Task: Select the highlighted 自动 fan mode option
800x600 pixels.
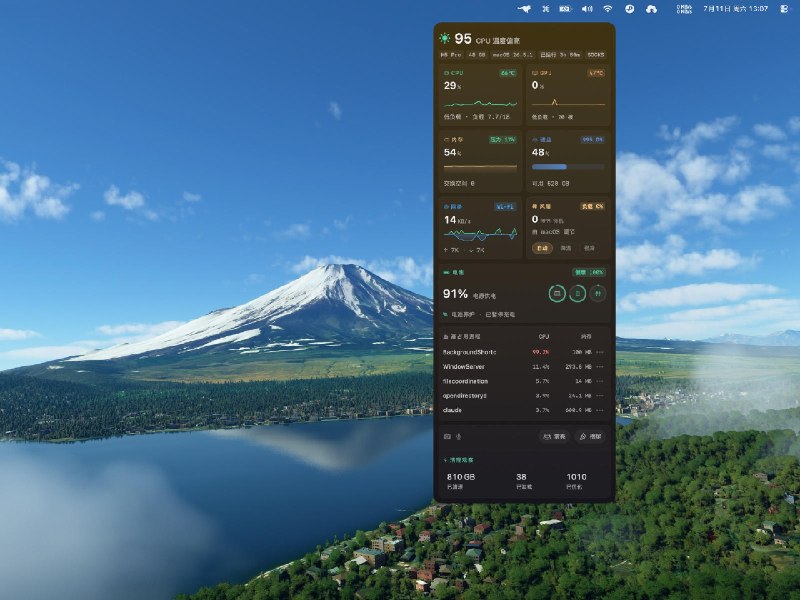Action: [x=542, y=248]
